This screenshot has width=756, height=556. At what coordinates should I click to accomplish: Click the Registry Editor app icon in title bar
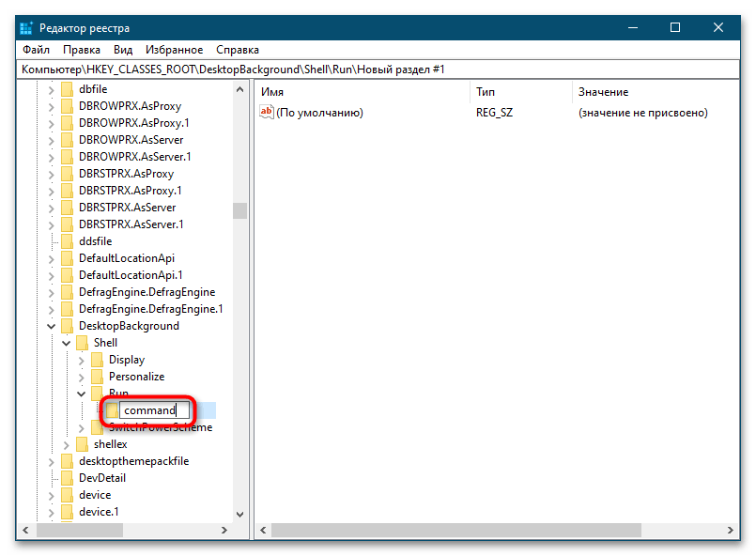point(25,28)
